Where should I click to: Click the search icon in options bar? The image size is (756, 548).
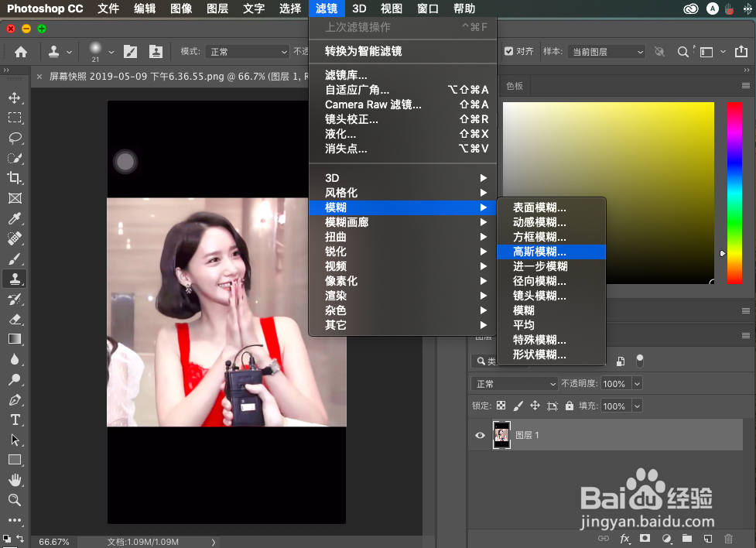point(682,52)
